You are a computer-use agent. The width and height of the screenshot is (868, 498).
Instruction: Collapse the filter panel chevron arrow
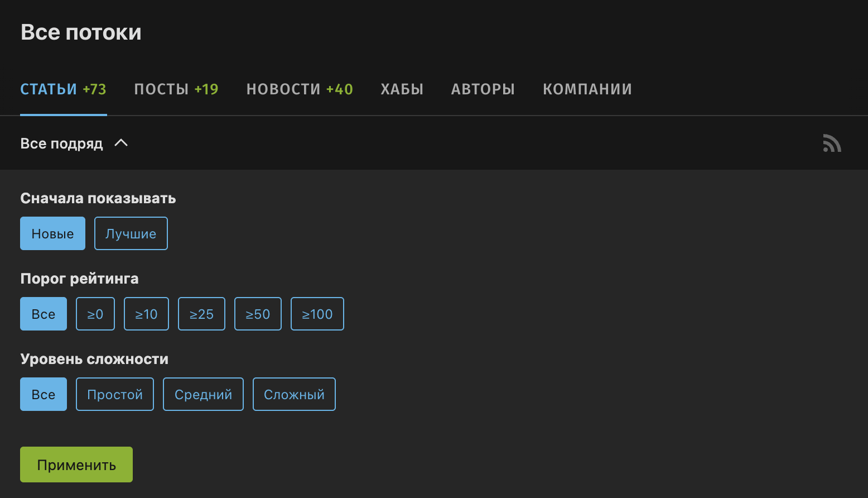pyautogui.click(x=121, y=143)
